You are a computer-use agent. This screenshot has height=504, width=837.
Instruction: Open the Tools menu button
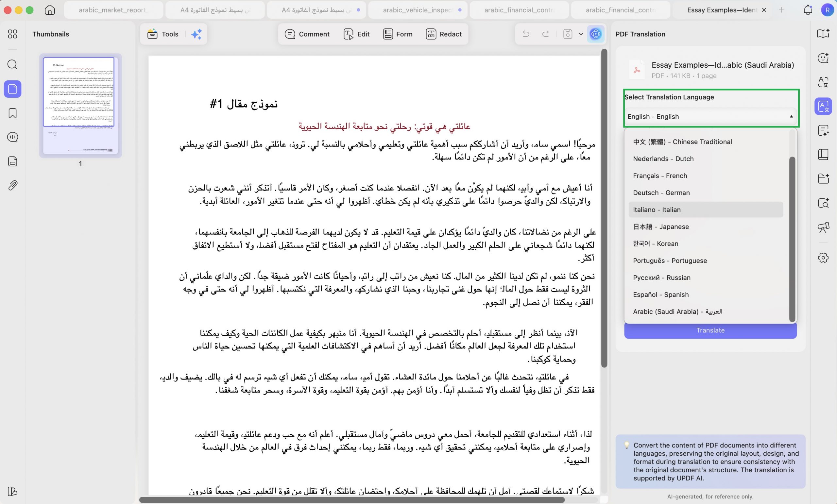click(x=163, y=34)
